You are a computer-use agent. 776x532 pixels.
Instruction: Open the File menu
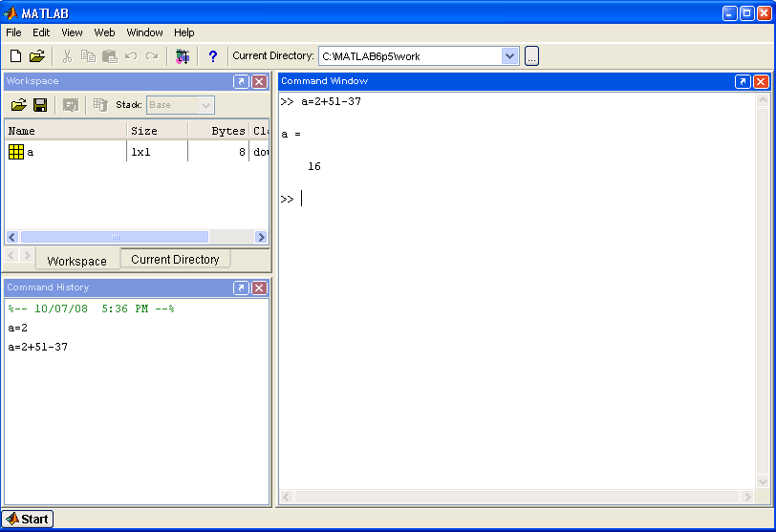click(x=13, y=32)
